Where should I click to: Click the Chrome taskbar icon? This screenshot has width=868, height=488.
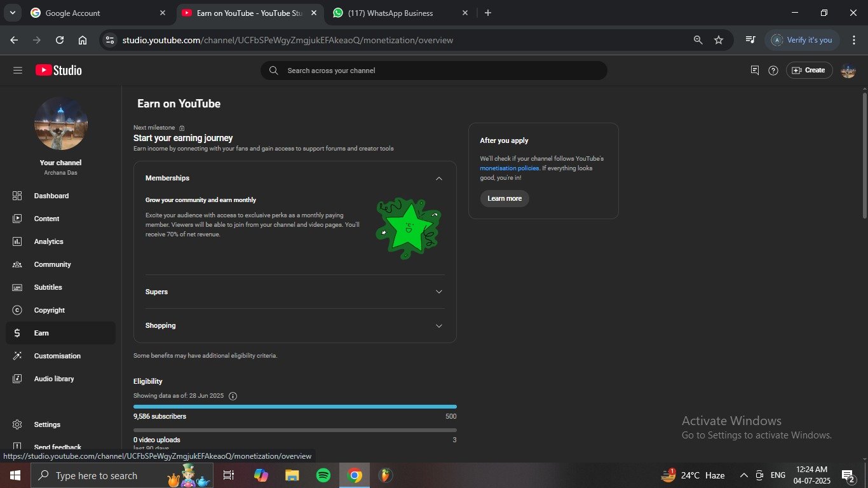click(x=355, y=475)
